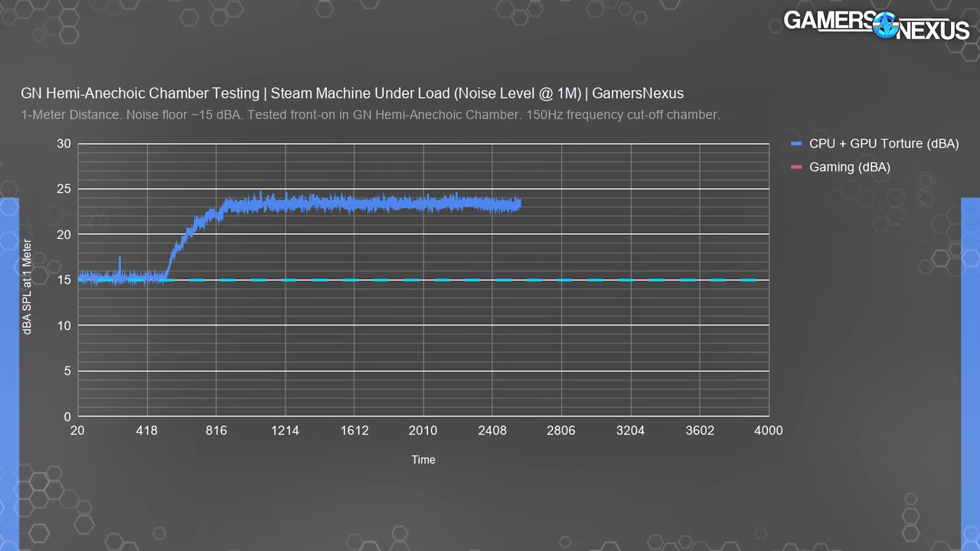Click the x-axis tick label 2408
This screenshot has height=551, width=980.
tap(492, 431)
